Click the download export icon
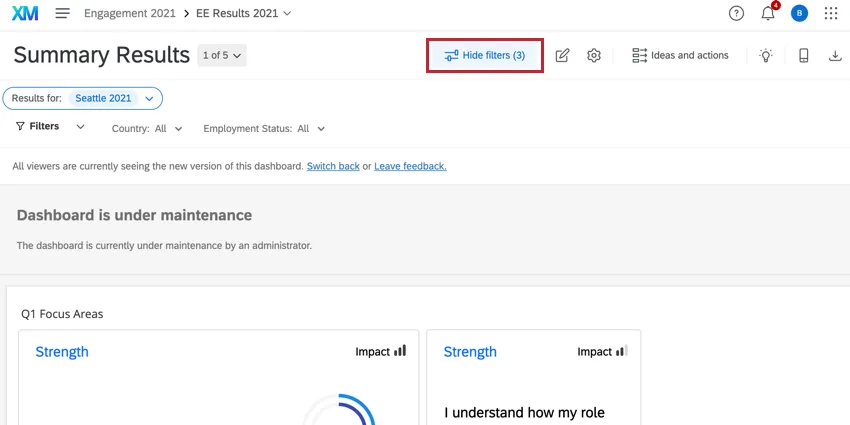Screen dimensions: 850x425 835,56
